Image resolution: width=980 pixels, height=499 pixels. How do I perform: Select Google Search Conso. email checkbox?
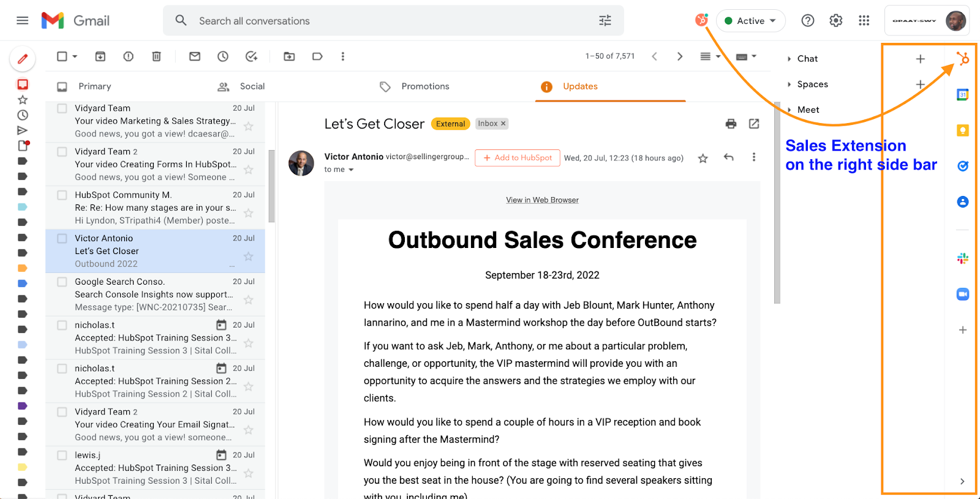click(62, 282)
